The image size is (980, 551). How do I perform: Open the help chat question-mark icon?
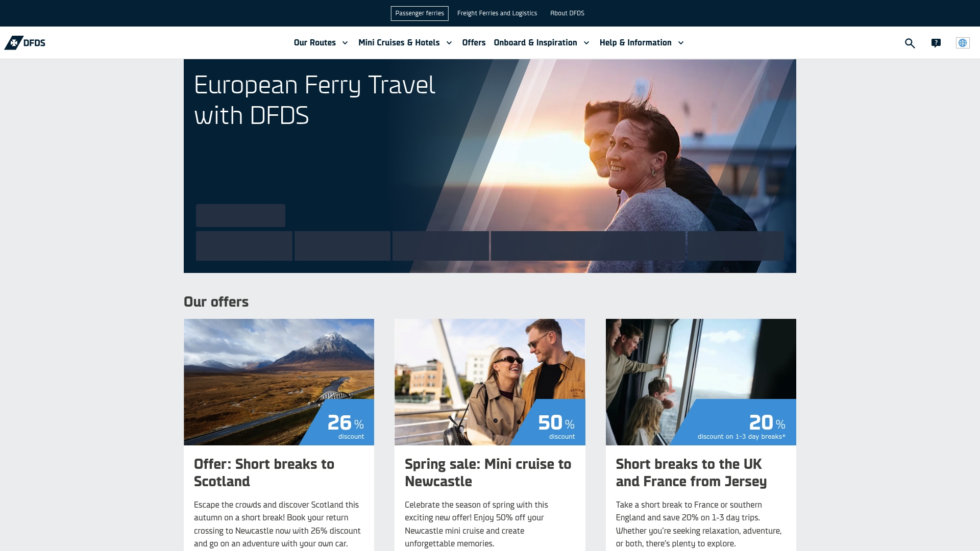coord(937,43)
